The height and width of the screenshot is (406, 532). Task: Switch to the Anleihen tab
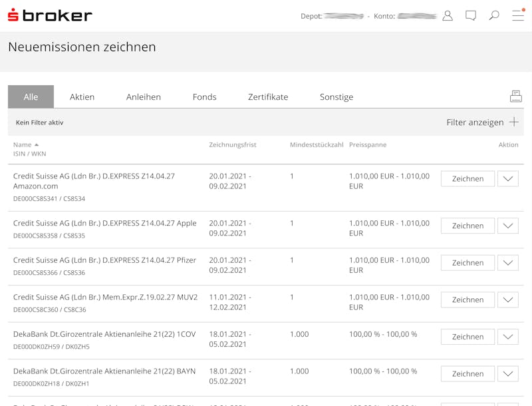144,97
